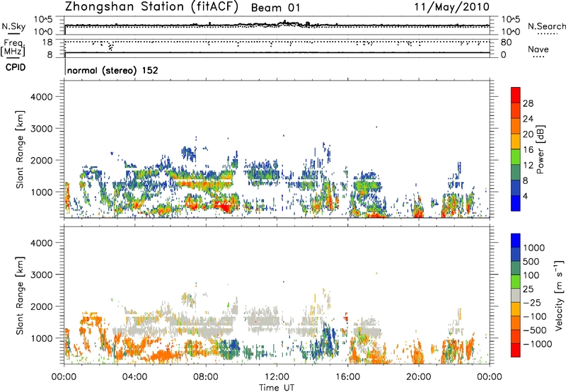Click the 80 tick on Nave axis
The width and height of the screenshot is (566, 392).
[506, 42]
